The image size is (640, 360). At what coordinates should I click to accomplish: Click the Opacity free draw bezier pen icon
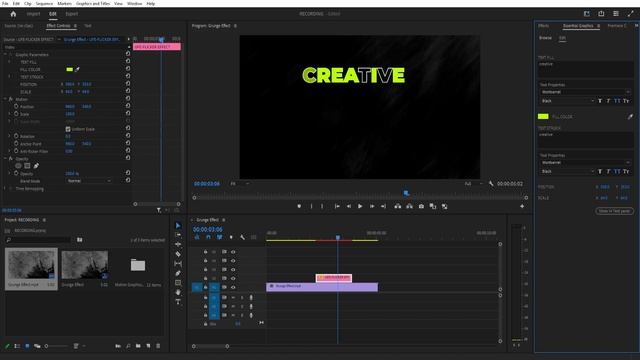point(36,166)
